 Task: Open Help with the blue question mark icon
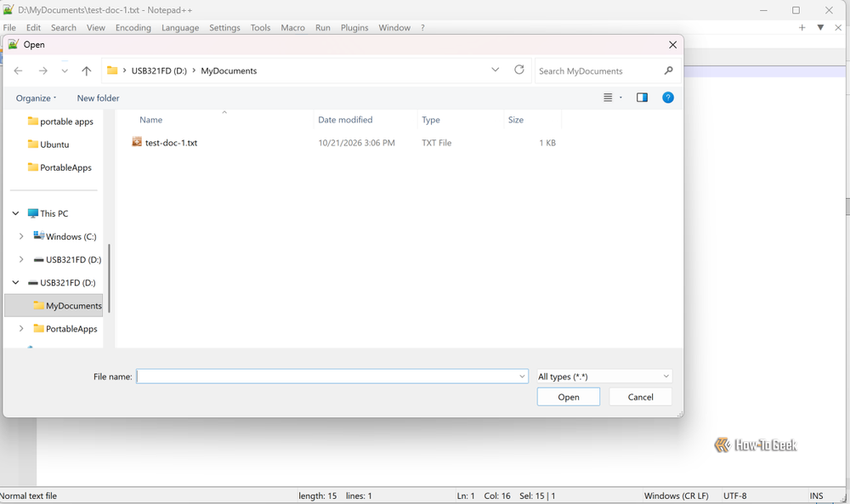click(x=668, y=98)
